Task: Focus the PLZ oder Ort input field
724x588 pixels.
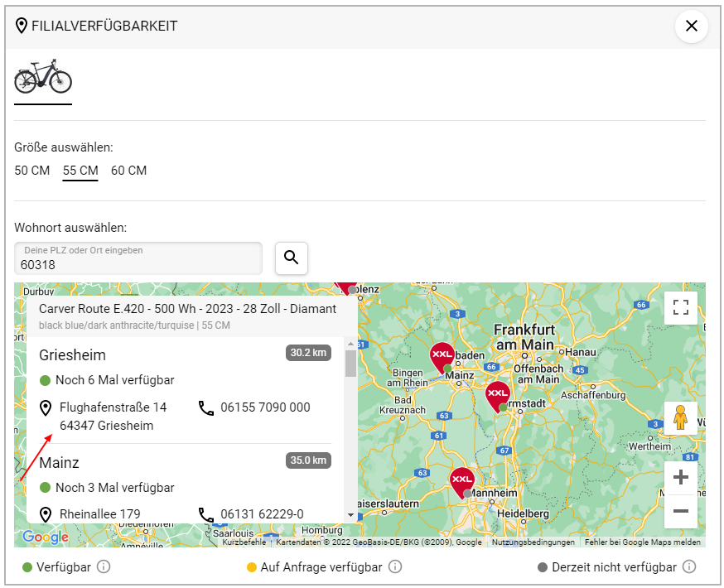Action: 138,258
